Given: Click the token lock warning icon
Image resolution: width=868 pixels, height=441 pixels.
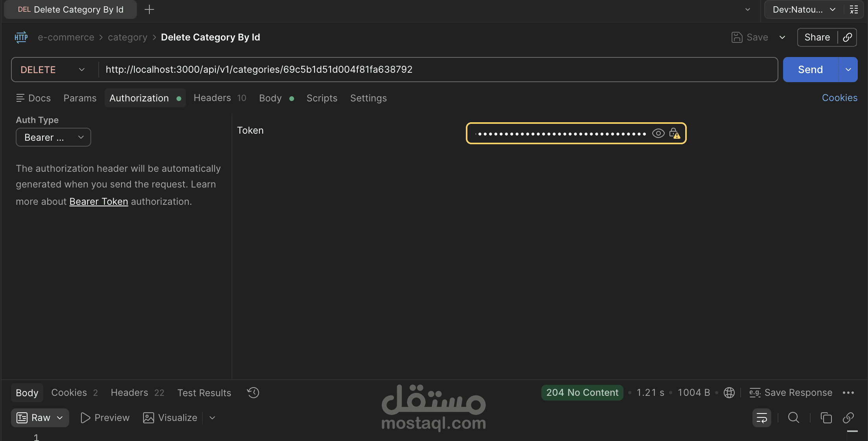Looking at the screenshot, I should (675, 133).
